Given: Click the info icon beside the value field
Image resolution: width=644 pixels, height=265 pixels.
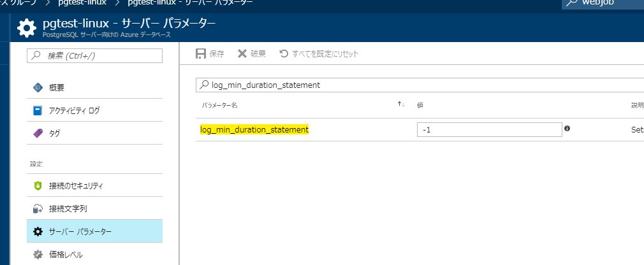Looking at the screenshot, I should [567, 129].
